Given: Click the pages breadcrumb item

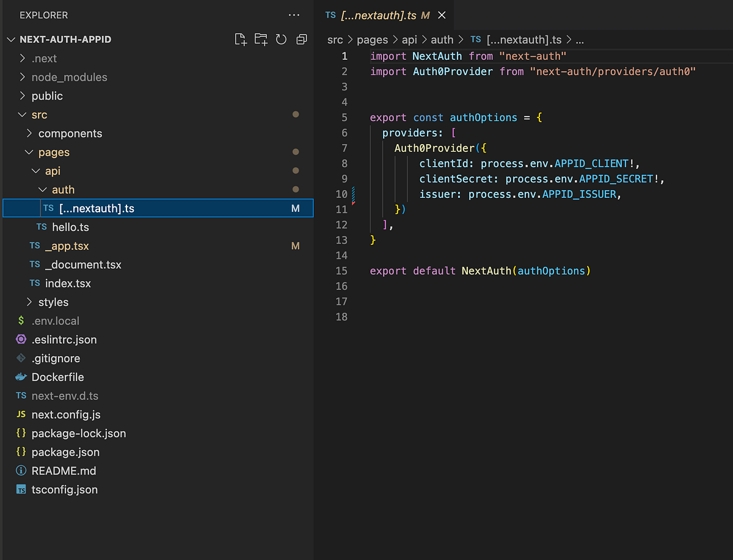Looking at the screenshot, I should pos(371,39).
